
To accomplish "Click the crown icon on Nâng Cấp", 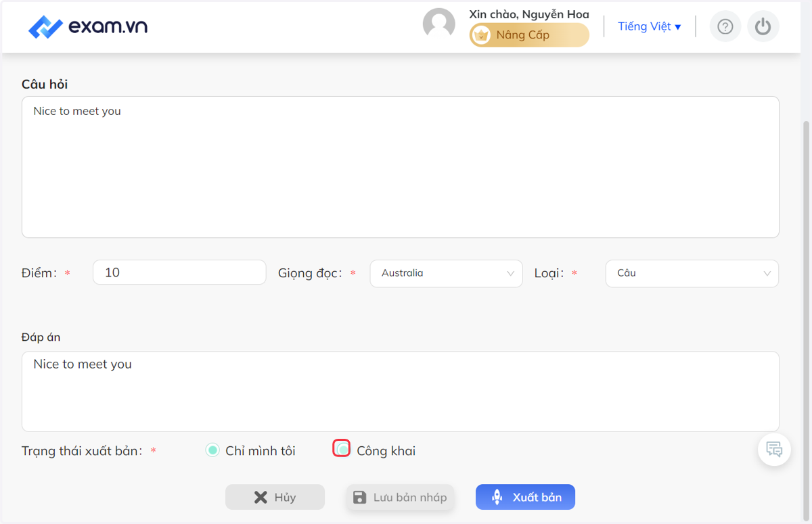I will [481, 35].
